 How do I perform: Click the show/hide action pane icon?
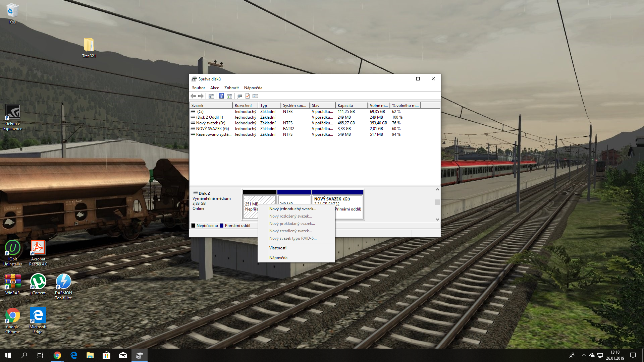pyautogui.click(x=229, y=96)
